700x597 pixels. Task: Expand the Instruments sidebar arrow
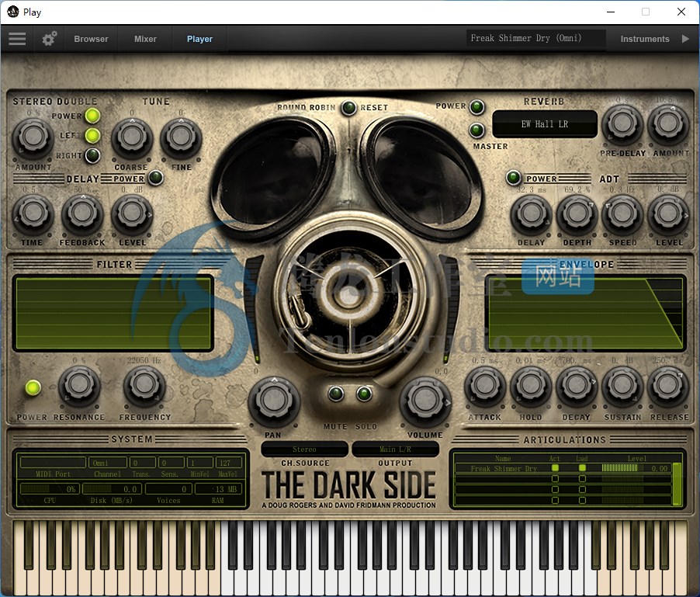[686, 39]
